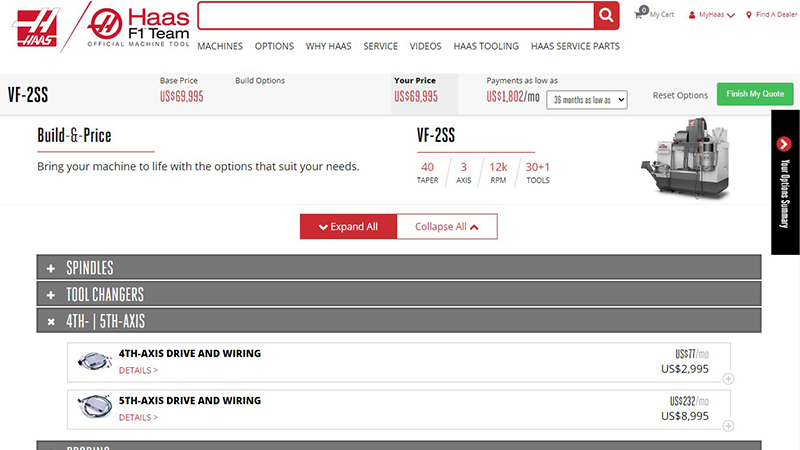The width and height of the screenshot is (800, 450).
Task: Click the 30+1 Tools spec
Action: coord(538,172)
